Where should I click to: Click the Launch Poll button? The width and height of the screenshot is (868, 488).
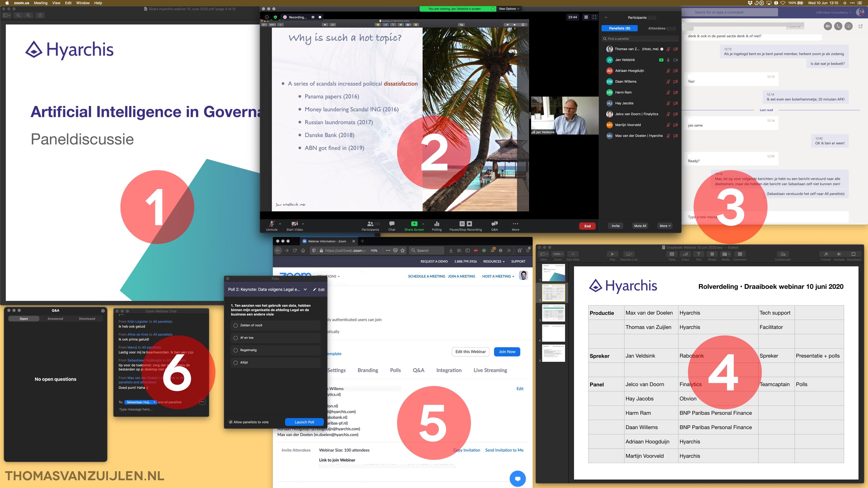point(304,422)
